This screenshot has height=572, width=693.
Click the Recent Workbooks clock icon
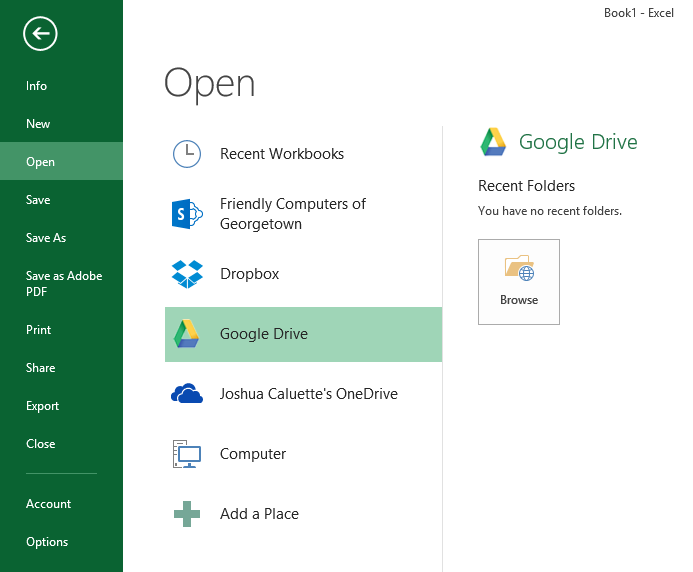[187, 154]
